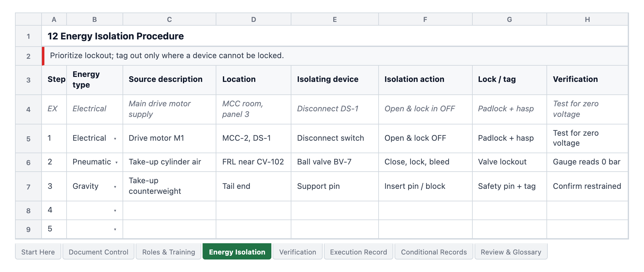Viewport: 644px width, 272px height.
Task: Select the 'Ball valve BV-7' cell
Action: coord(335,162)
